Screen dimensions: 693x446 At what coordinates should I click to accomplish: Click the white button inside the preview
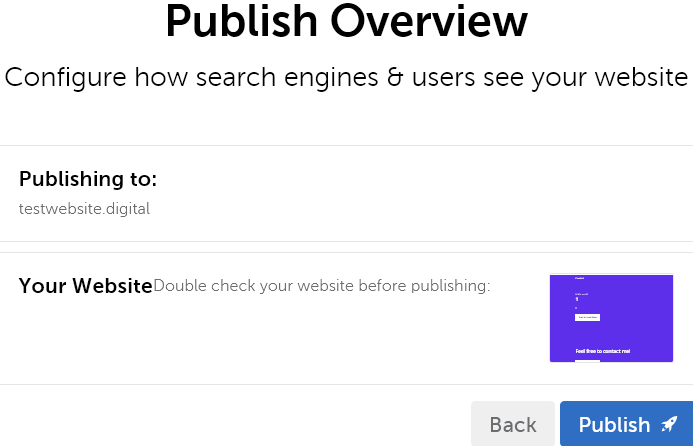tap(587, 317)
